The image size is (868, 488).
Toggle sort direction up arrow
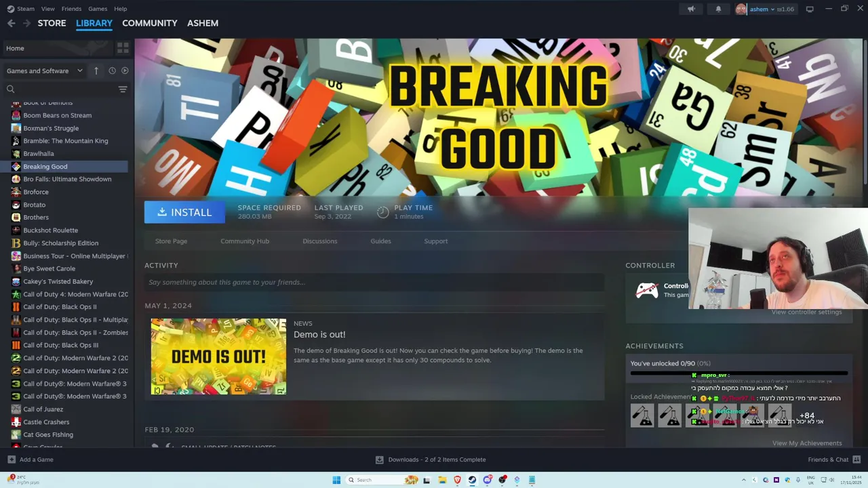point(96,70)
